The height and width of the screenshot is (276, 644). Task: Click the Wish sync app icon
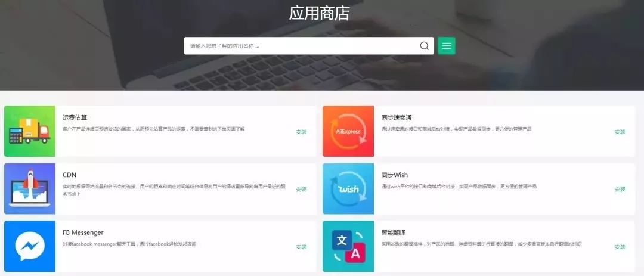348,188
